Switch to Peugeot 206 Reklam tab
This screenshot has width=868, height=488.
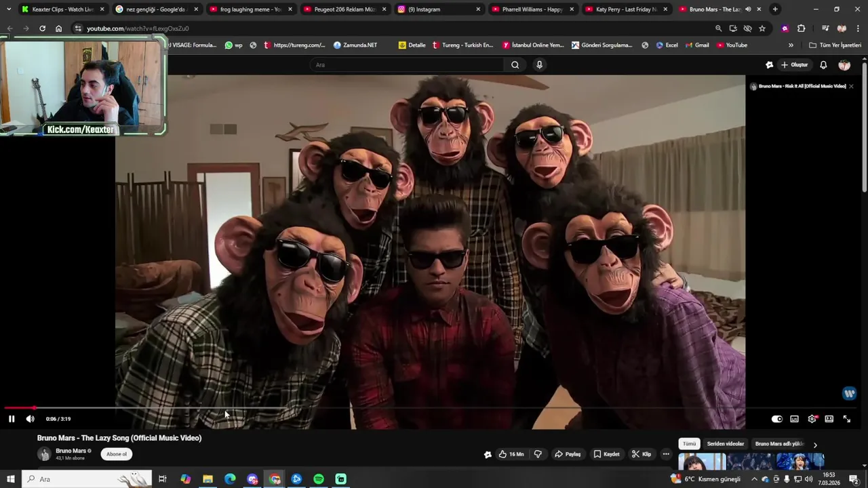[344, 9]
